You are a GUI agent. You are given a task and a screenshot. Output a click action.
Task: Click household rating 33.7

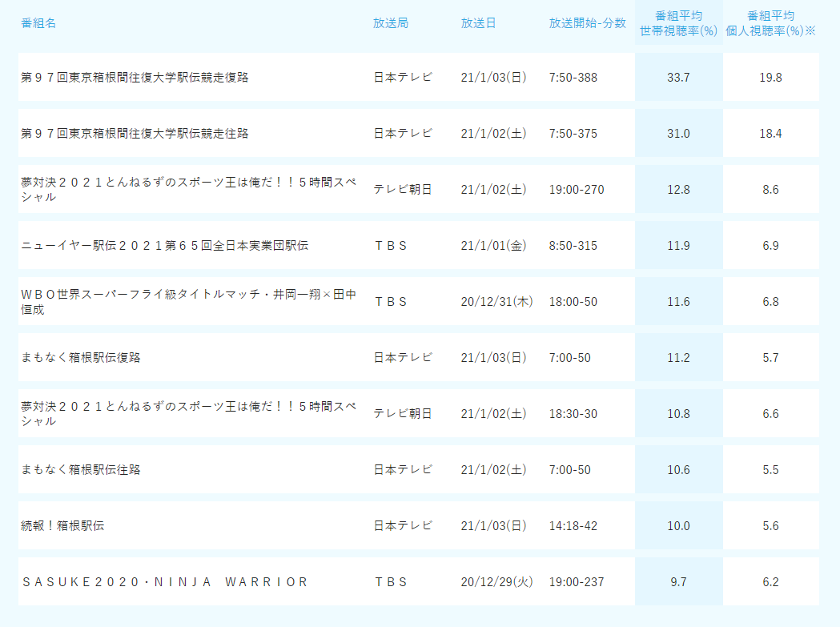(x=678, y=77)
